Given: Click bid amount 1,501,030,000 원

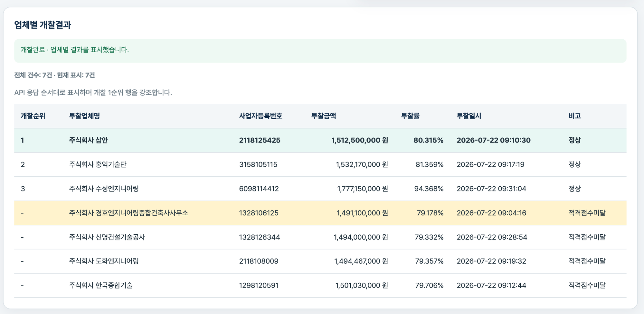Looking at the screenshot, I should click(x=362, y=285).
